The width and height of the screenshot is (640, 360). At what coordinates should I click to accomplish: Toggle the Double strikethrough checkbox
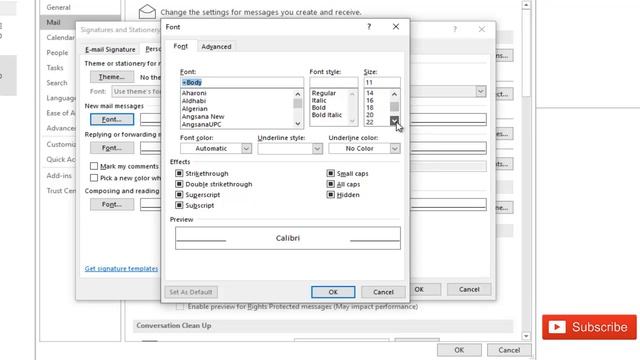179,184
